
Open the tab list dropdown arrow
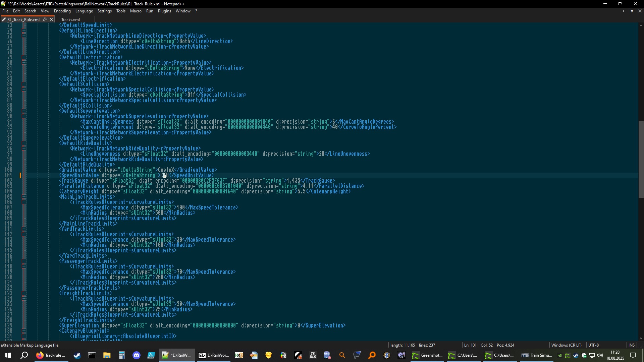point(632,11)
